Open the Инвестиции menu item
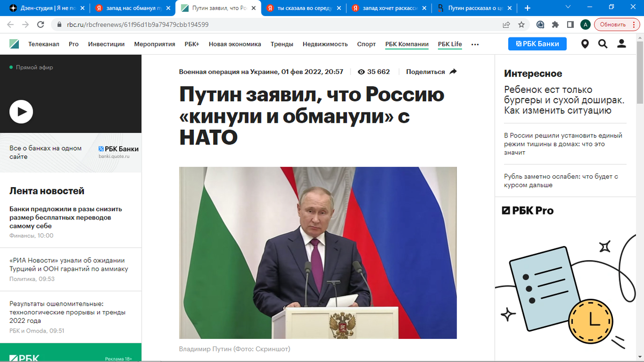The width and height of the screenshot is (644, 362). pyautogui.click(x=106, y=44)
